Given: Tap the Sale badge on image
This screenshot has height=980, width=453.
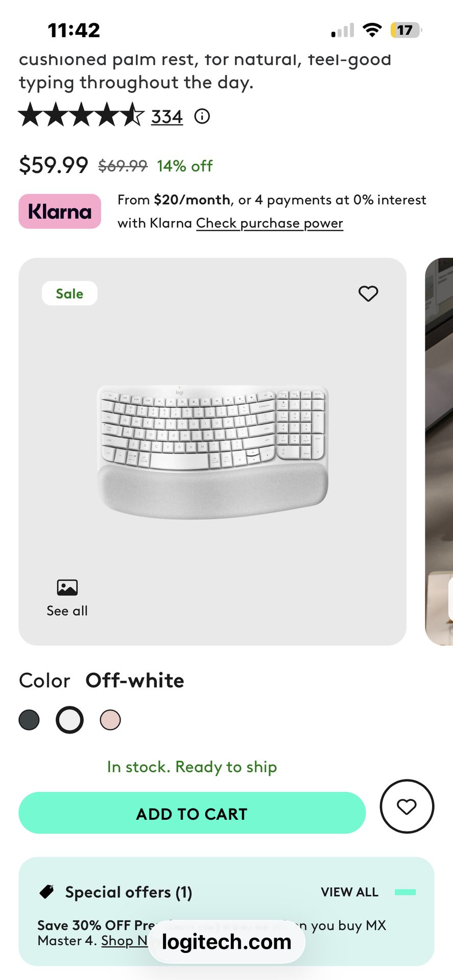Looking at the screenshot, I should (x=69, y=293).
